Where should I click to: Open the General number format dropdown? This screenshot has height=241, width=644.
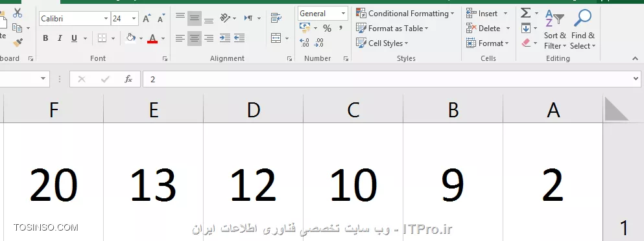pyautogui.click(x=343, y=14)
